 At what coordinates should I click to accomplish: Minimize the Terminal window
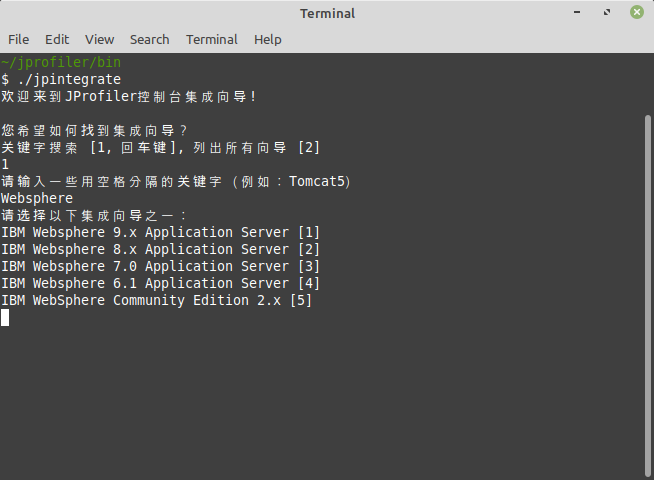click(577, 13)
